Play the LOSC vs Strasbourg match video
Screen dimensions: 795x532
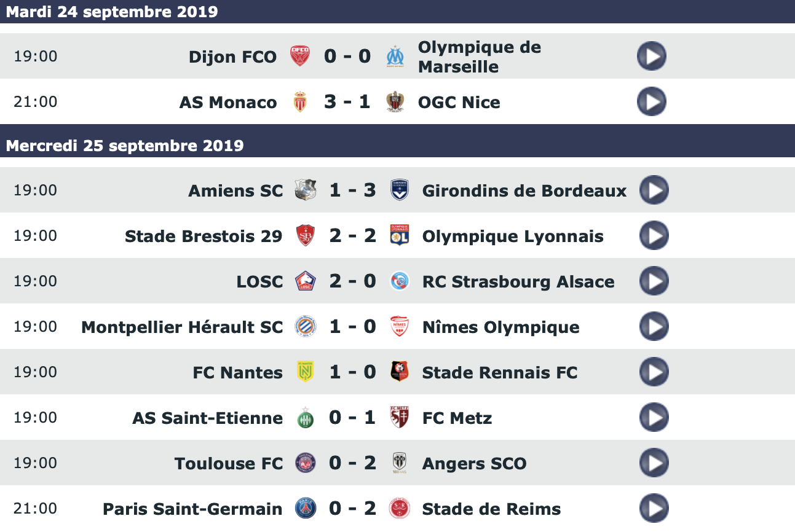pyautogui.click(x=654, y=281)
